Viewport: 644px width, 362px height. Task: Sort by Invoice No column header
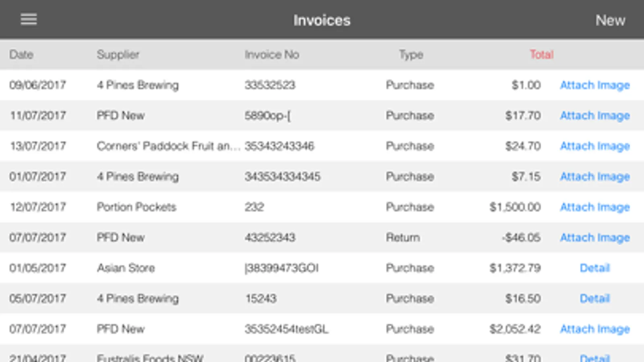click(x=272, y=55)
